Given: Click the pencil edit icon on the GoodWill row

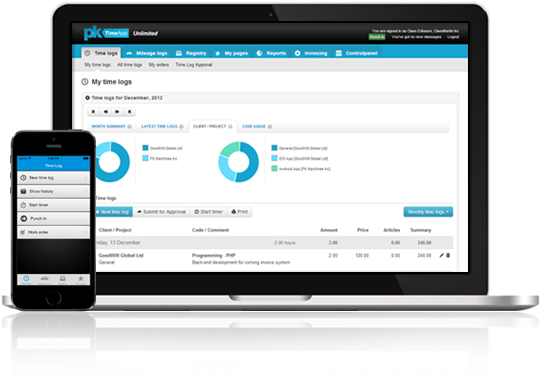Looking at the screenshot, I should 442,255.
